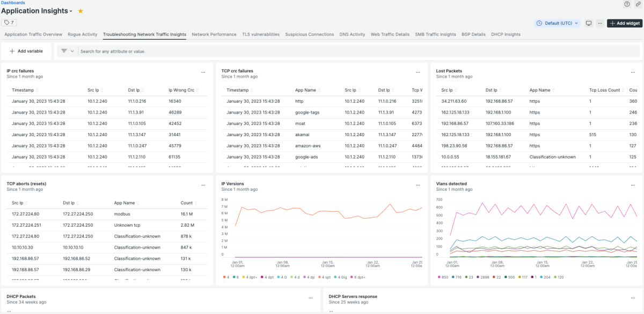Open Lost Packets widget options menu
This screenshot has width=644, height=314.
pyautogui.click(x=633, y=72)
